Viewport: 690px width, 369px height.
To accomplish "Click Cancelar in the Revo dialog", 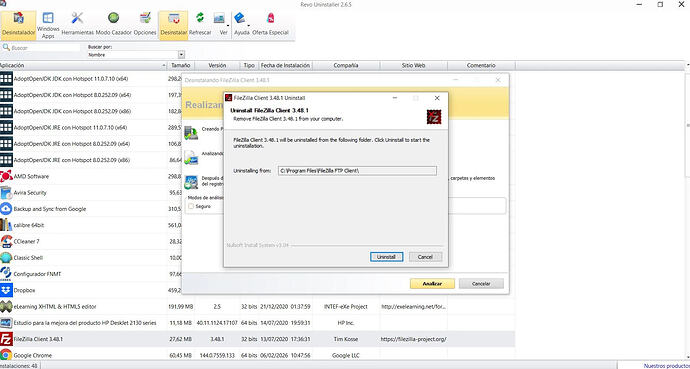I will [481, 284].
